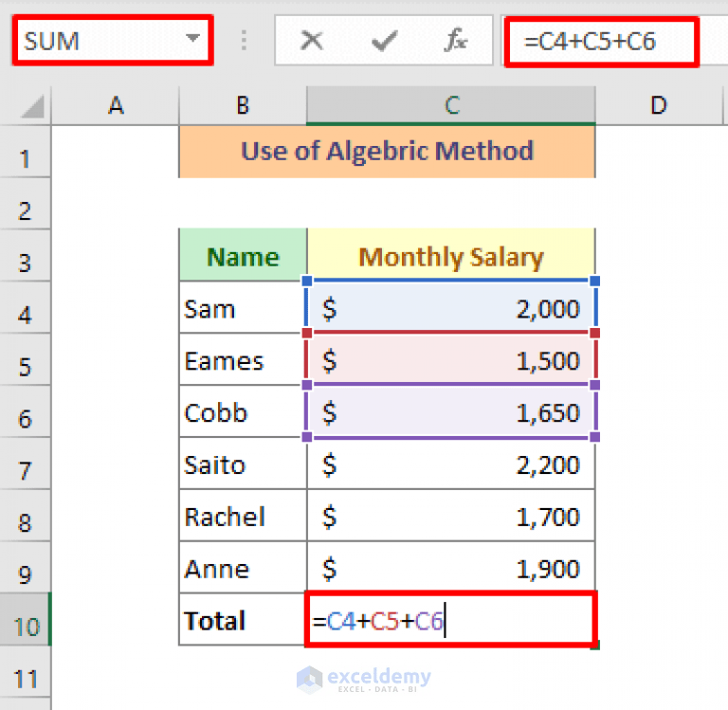The image size is (728, 710).
Task: Click the Cancel (X) formula button
Action: 312,41
